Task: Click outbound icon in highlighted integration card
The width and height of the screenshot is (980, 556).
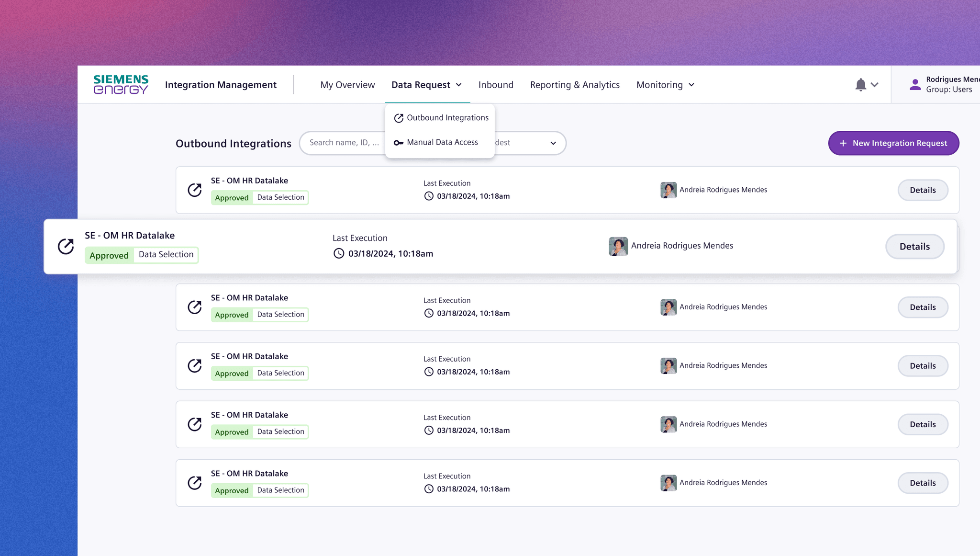Action: [66, 246]
